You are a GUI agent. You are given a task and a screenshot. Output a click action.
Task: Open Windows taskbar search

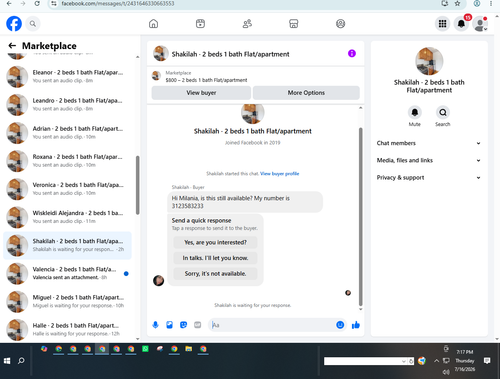click(x=21, y=361)
